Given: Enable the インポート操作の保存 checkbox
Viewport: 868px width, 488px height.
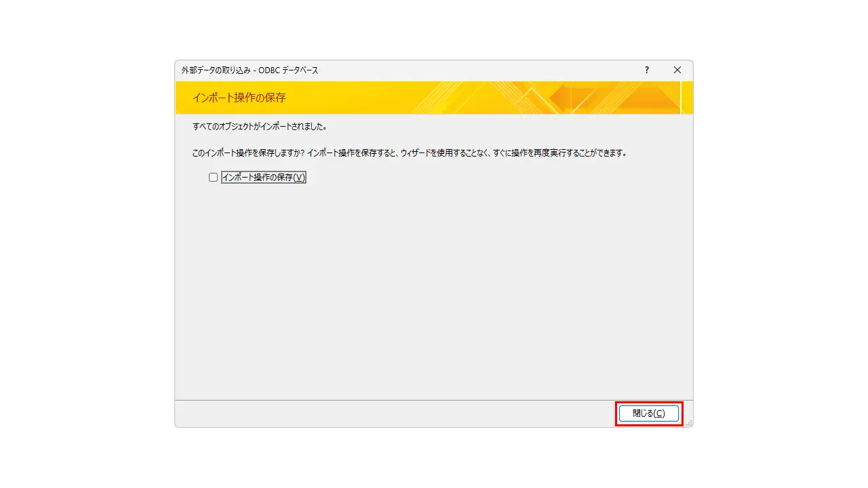Looking at the screenshot, I should (x=213, y=178).
